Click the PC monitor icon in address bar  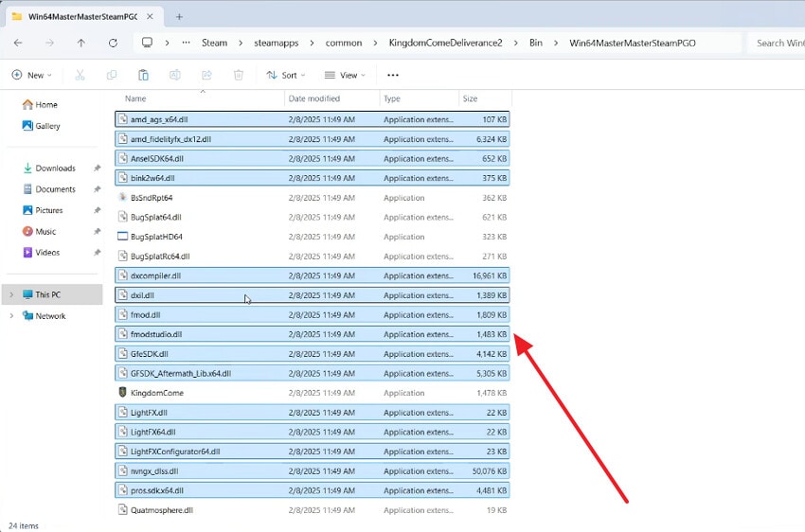tap(147, 43)
